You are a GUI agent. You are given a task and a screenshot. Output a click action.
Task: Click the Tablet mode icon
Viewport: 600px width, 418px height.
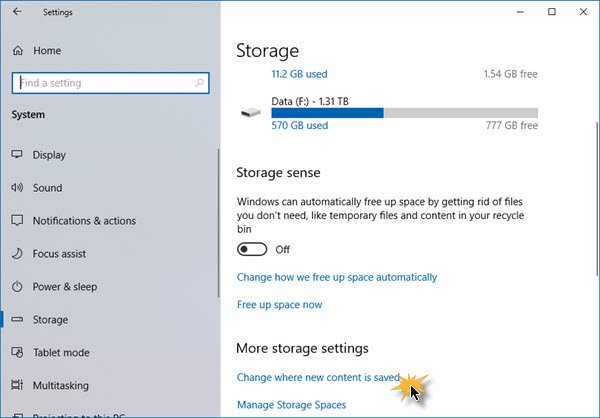click(x=17, y=353)
